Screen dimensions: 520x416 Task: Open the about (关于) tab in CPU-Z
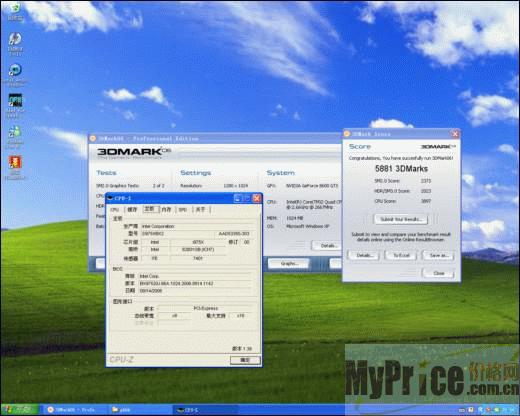point(200,210)
